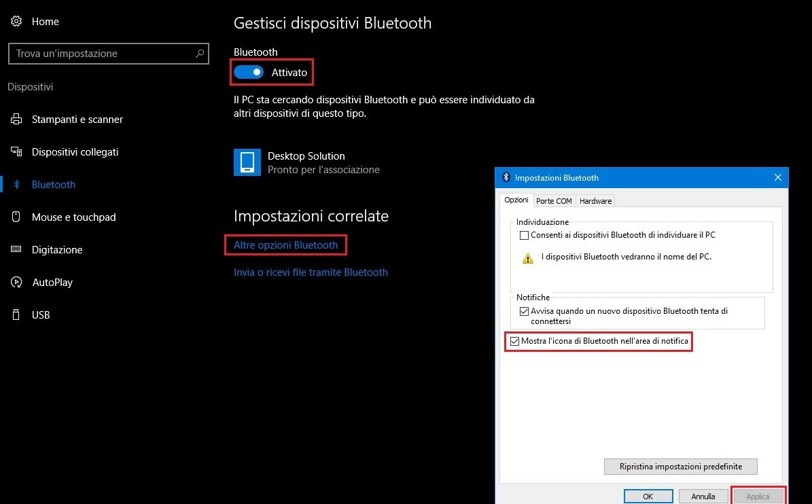Click the Applica button
The width and height of the screenshot is (812, 504).
click(758, 497)
